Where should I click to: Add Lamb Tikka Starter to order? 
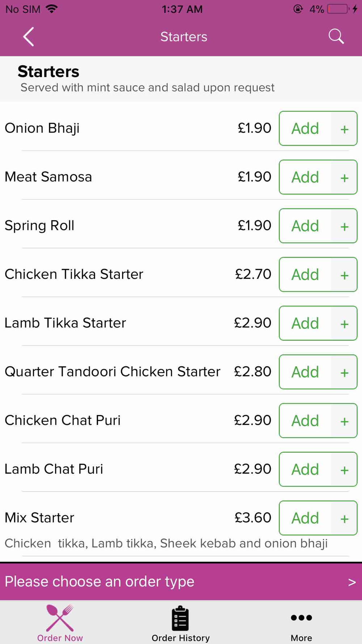pyautogui.click(x=305, y=323)
